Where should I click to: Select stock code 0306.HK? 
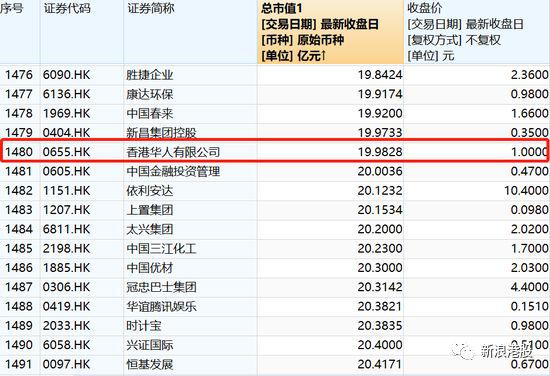[67, 287]
